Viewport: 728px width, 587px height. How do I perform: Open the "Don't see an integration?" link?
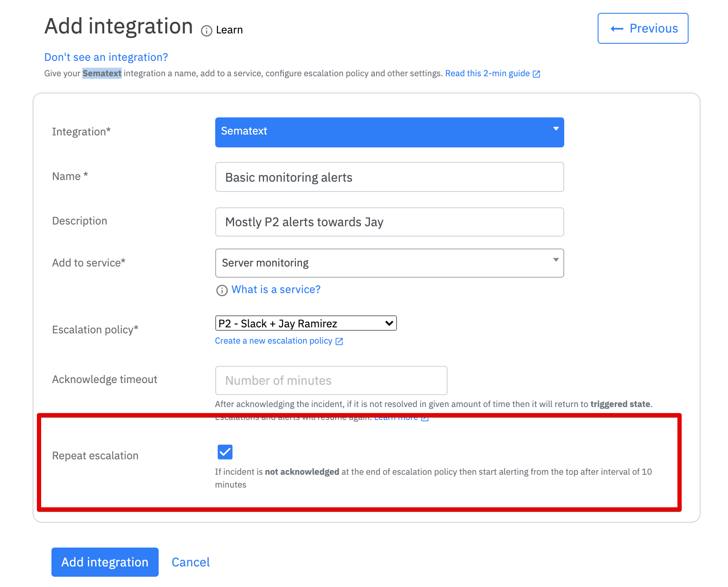(x=106, y=57)
